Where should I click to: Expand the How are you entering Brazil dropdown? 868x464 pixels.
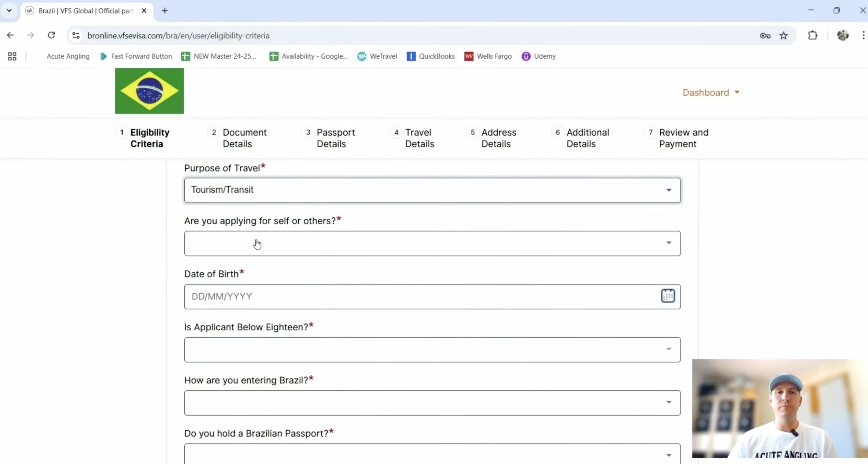(x=432, y=403)
